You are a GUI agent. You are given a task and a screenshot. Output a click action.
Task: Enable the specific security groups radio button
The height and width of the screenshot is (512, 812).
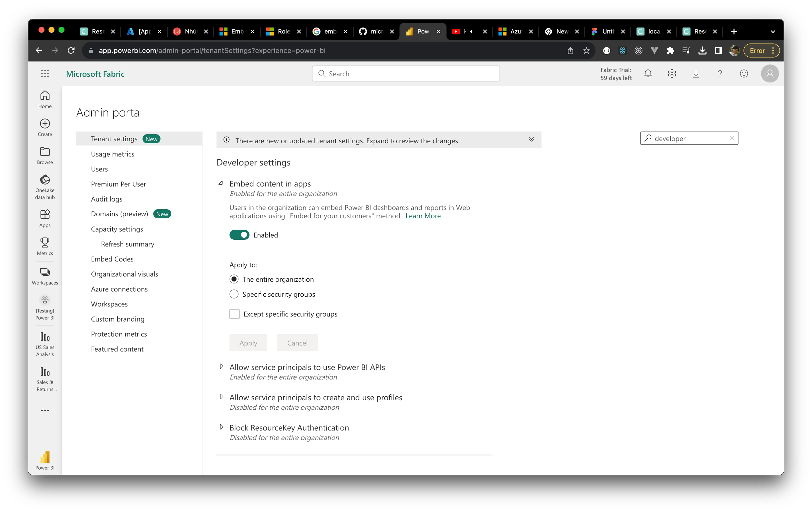point(234,294)
